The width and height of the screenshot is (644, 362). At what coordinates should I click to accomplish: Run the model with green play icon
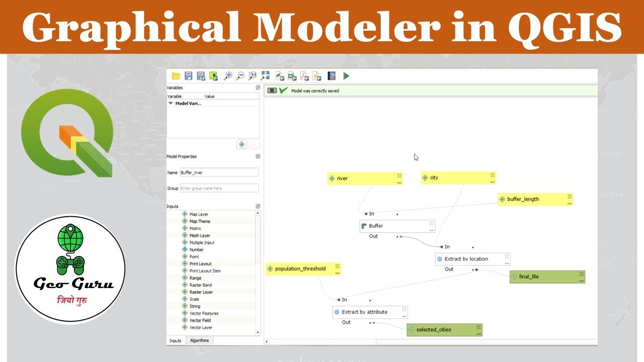click(346, 76)
